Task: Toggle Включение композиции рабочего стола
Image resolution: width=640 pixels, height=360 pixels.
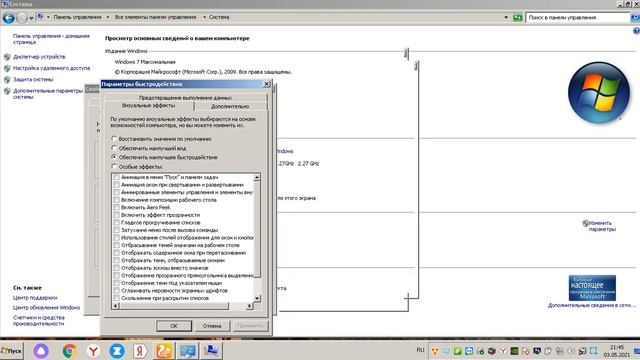Action: point(116,200)
